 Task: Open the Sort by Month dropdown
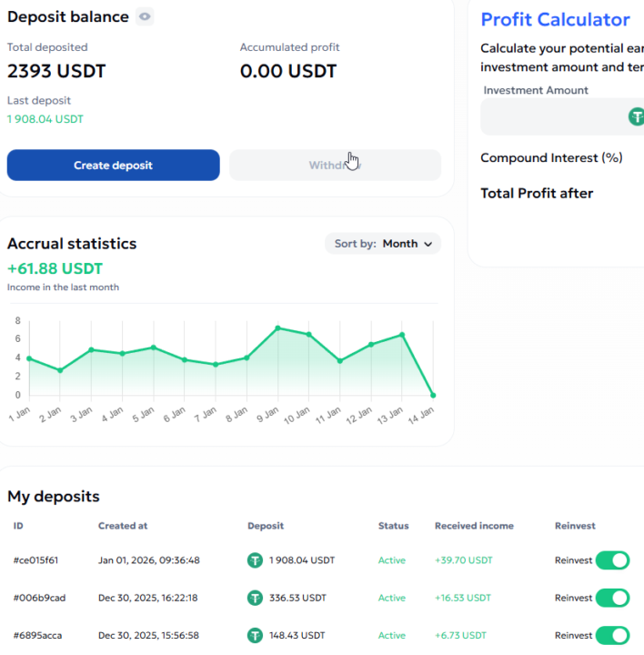383,244
